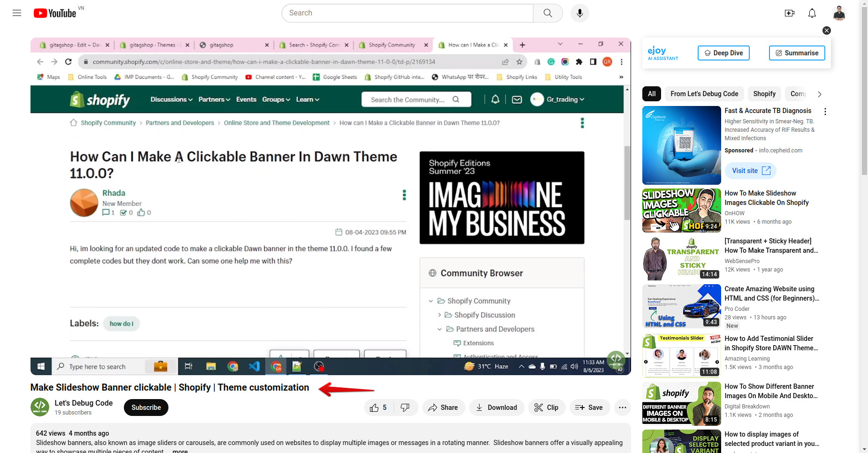Open the YouTube guide hamburger menu
The width and height of the screenshot is (868, 453).
(17, 13)
